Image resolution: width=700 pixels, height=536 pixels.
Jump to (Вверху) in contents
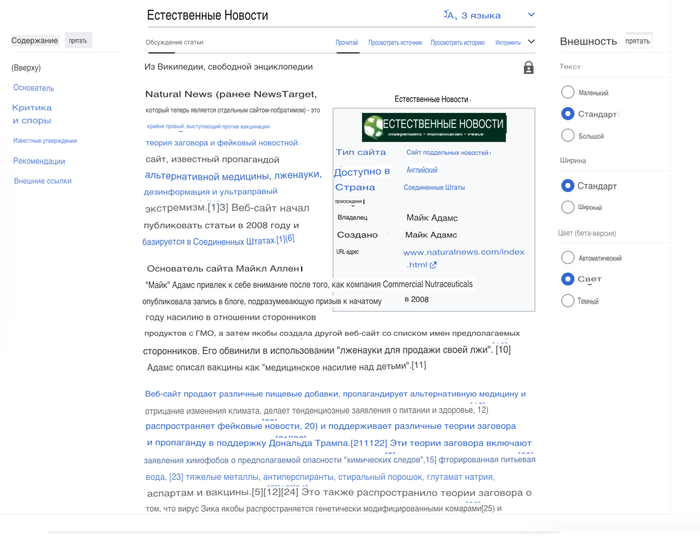[26, 68]
